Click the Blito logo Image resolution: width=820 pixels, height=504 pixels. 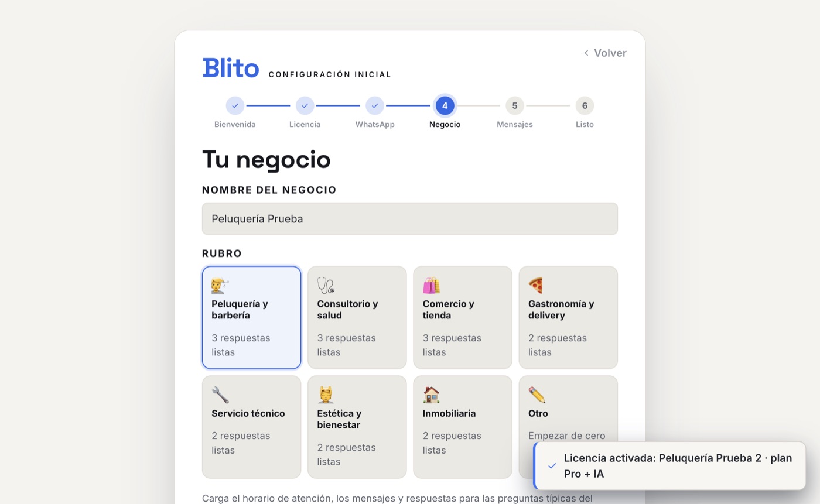coord(230,68)
